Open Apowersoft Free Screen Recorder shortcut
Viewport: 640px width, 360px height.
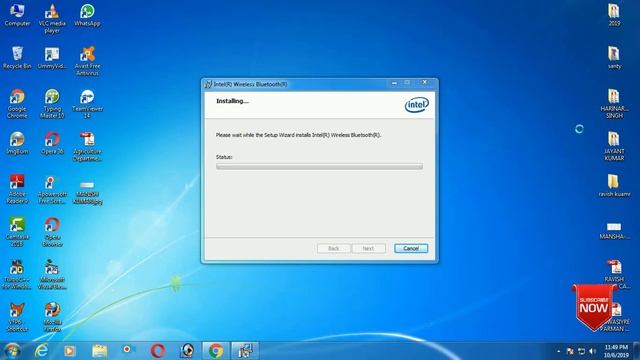pos(52,189)
